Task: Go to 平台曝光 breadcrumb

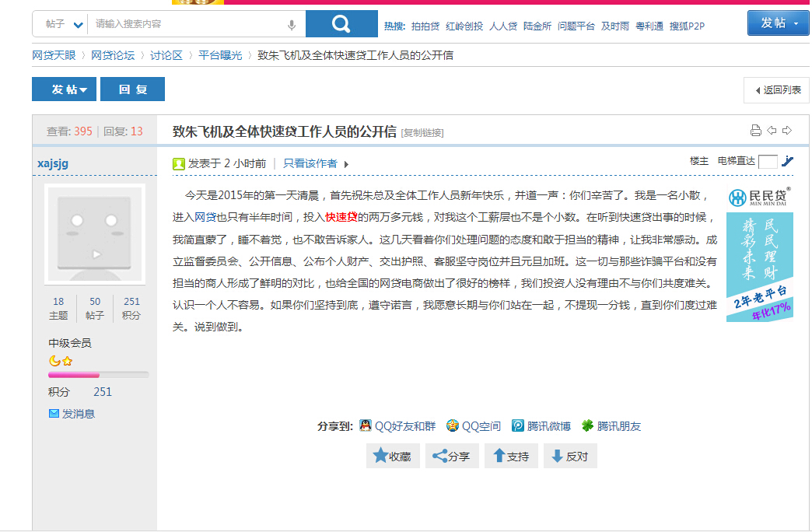Action: pyautogui.click(x=220, y=55)
